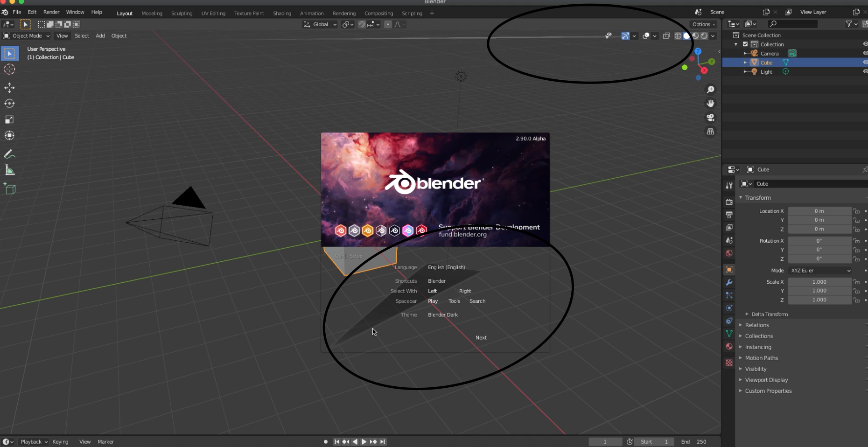Switch to the Sculpting workspace tab
Screen dimensions: 868x447
(182, 14)
